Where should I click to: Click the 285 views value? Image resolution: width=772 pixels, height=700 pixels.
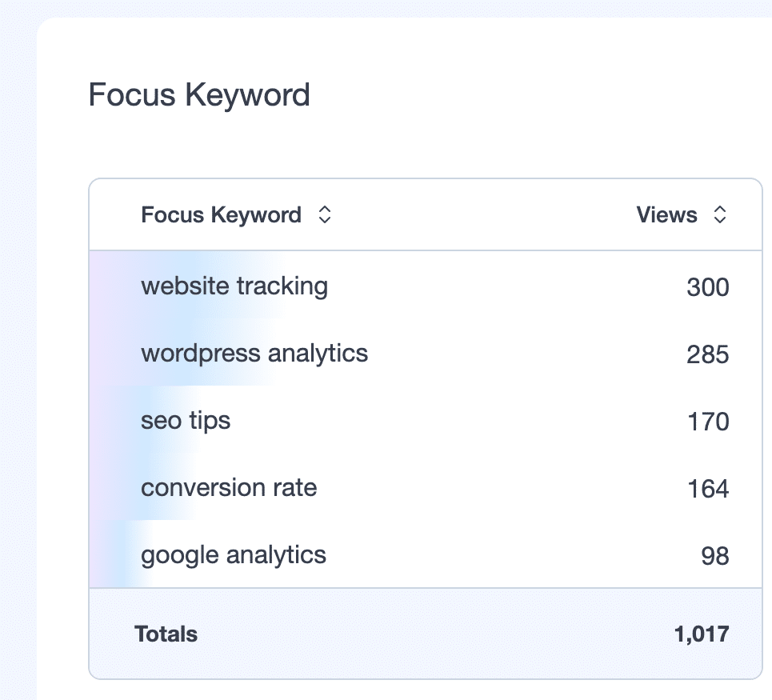[x=707, y=354]
